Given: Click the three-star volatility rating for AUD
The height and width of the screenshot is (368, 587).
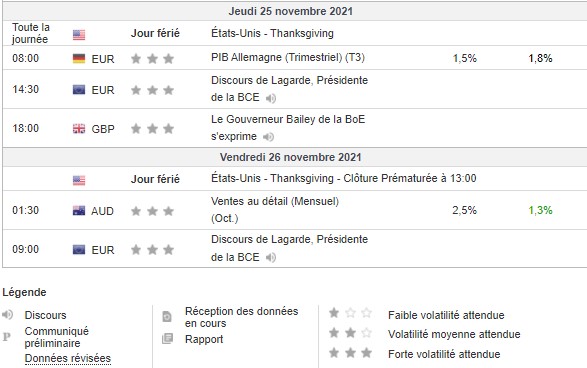Looking at the screenshot, I should (x=152, y=211).
